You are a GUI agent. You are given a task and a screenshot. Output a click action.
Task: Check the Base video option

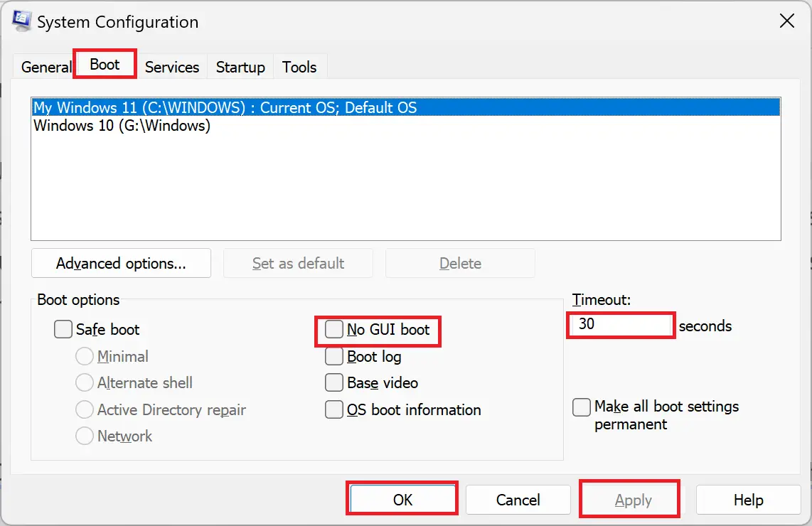(333, 382)
